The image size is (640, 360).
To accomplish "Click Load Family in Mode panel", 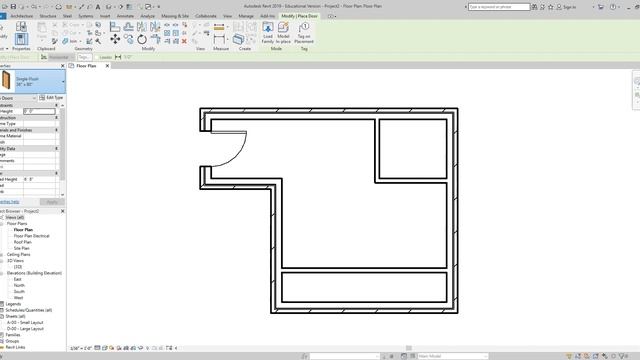I will pyautogui.click(x=268, y=33).
